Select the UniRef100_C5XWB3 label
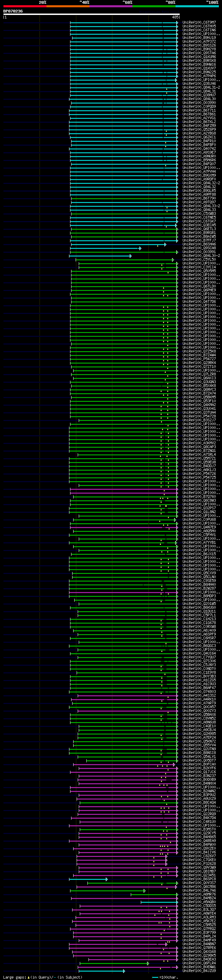Image resolution: width=222 pixels, height=980 pixels. (x=199, y=214)
